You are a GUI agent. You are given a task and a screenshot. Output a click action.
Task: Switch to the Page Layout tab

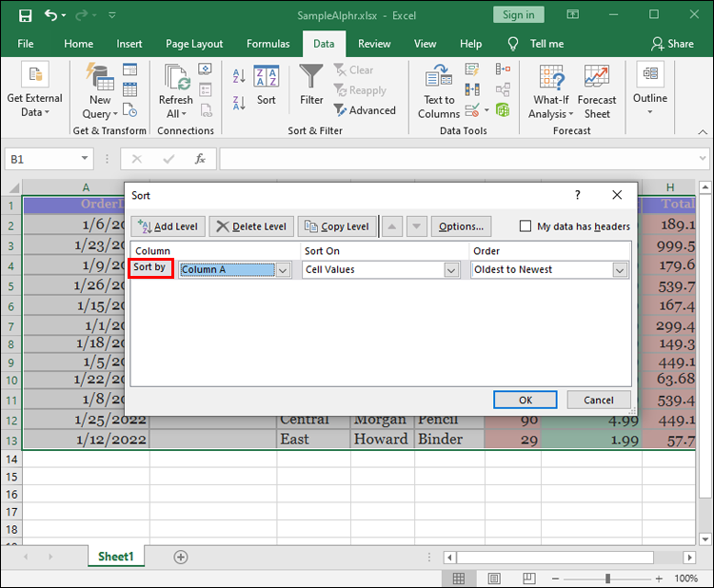[193, 44]
